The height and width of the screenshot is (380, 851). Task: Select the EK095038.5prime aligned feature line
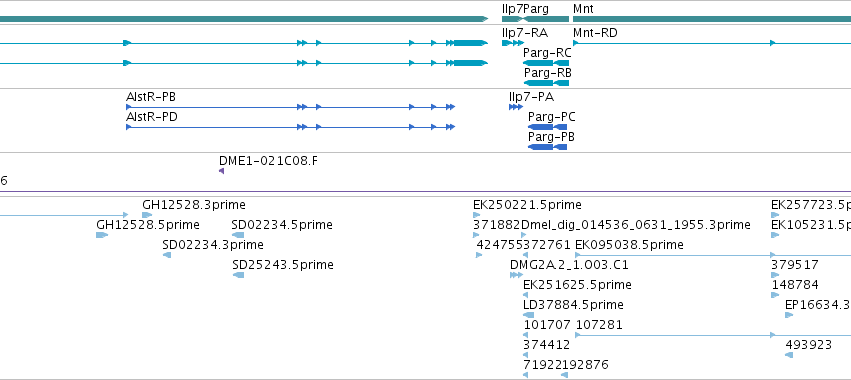point(713,255)
